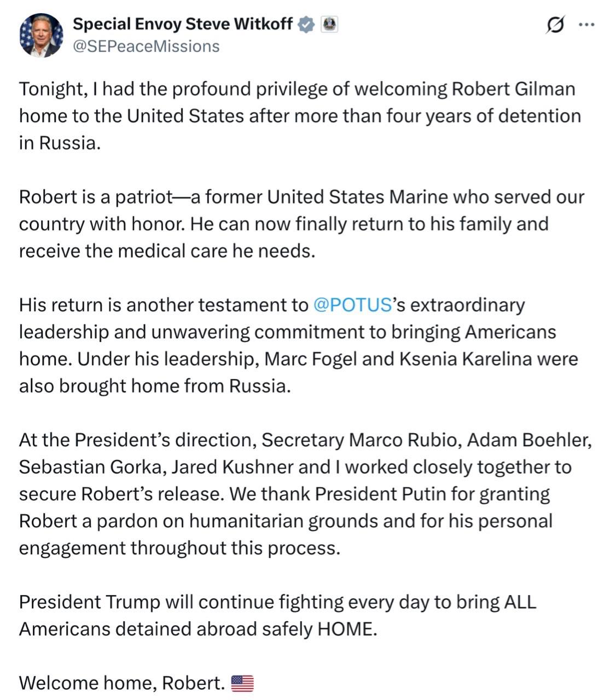Click the US flag emoji
The height and width of the screenshot is (700, 616).
pyautogui.click(x=242, y=683)
